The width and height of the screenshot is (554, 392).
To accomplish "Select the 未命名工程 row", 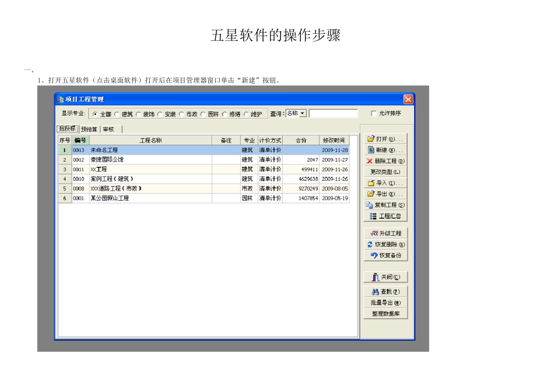I will 204,150.
